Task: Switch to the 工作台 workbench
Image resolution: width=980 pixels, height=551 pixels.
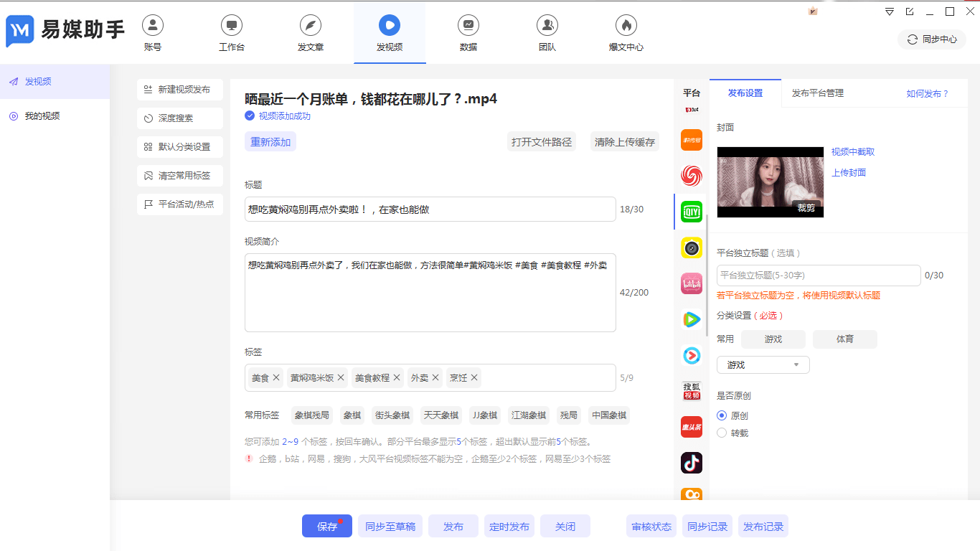Action: pos(231,33)
